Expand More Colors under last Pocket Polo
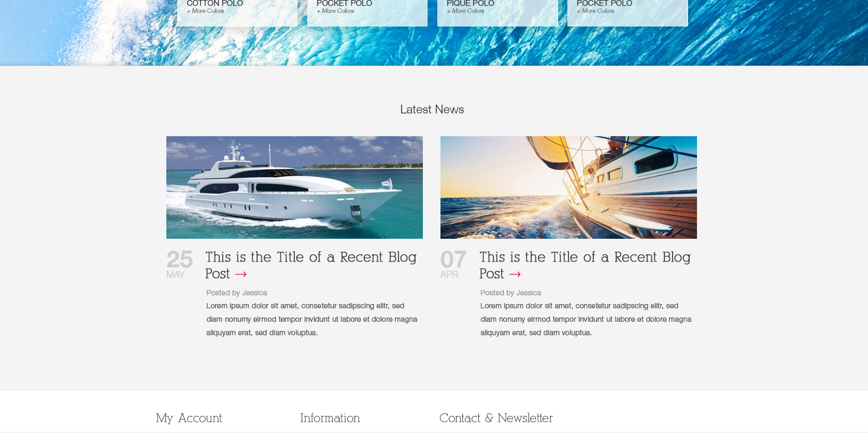Viewport: 868px width, 433px height. click(595, 11)
